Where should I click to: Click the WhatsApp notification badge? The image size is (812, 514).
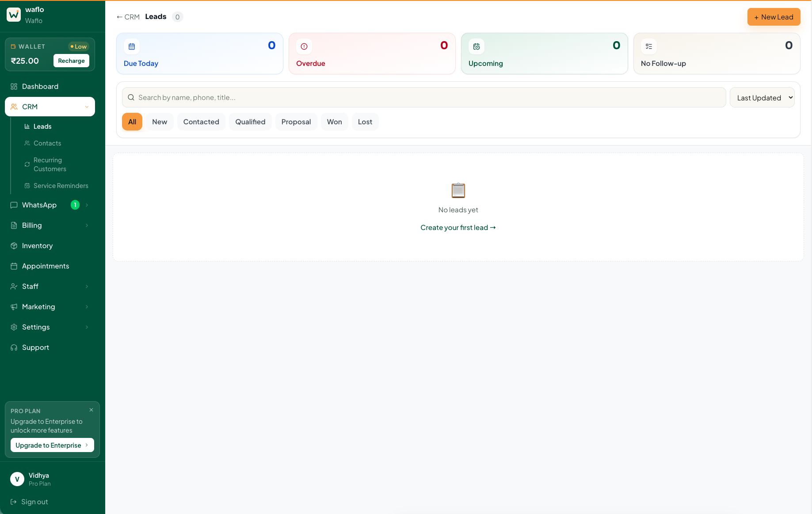pyautogui.click(x=75, y=205)
